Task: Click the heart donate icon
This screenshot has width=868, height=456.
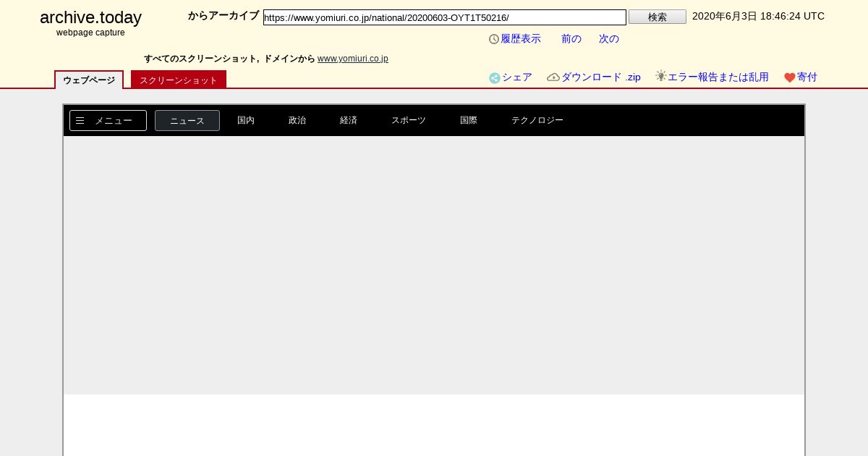Action: pyautogui.click(x=790, y=77)
